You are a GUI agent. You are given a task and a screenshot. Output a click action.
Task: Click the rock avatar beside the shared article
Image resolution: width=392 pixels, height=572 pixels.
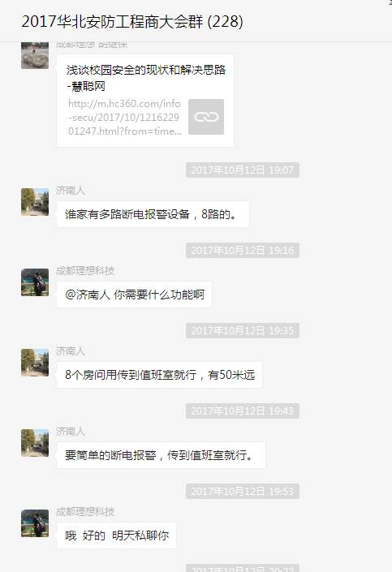tap(35, 55)
